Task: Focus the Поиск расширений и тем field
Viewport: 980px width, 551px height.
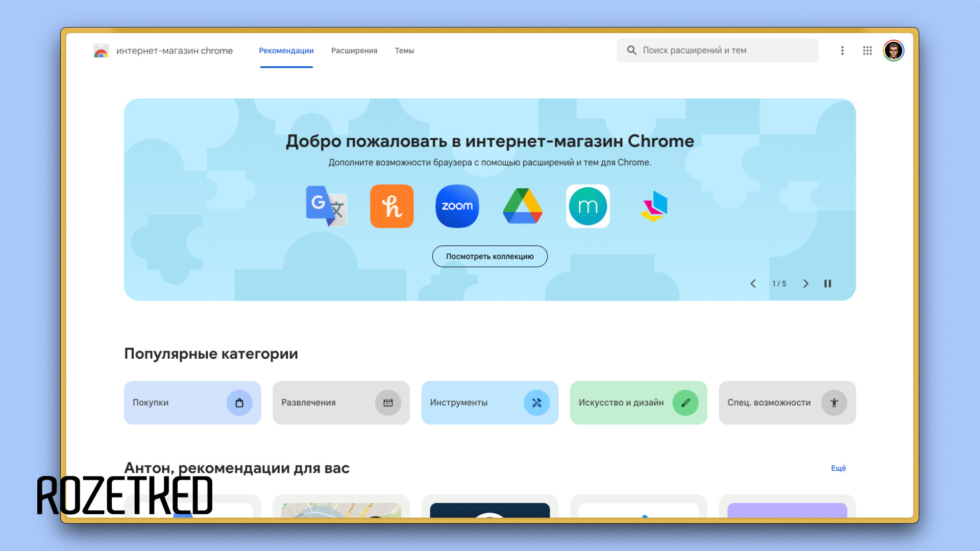Action: (717, 51)
